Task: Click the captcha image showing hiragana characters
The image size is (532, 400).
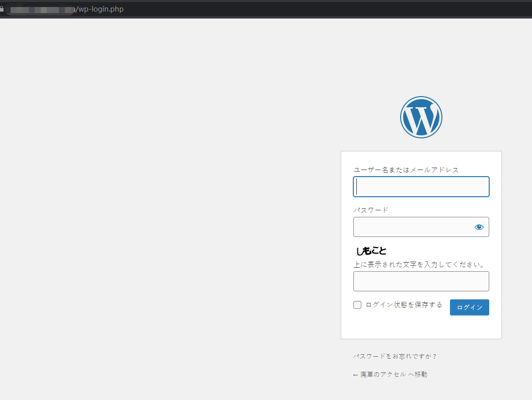Action: pos(371,251)
